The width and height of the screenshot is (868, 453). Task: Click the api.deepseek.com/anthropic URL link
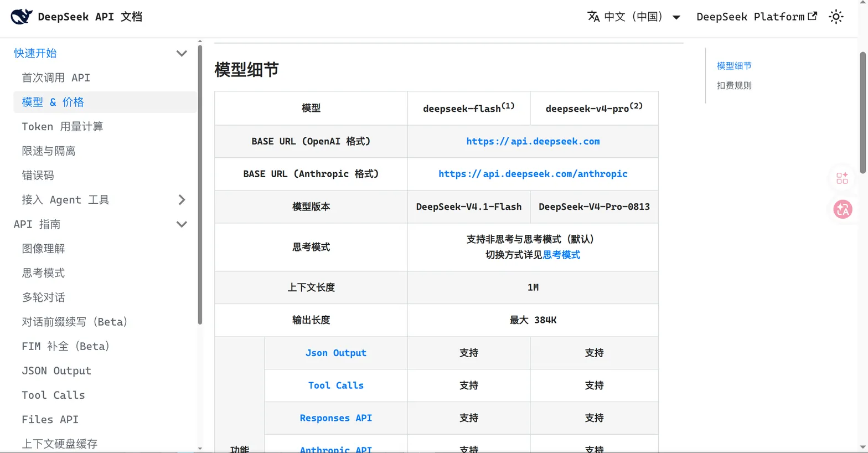(533, 174)
